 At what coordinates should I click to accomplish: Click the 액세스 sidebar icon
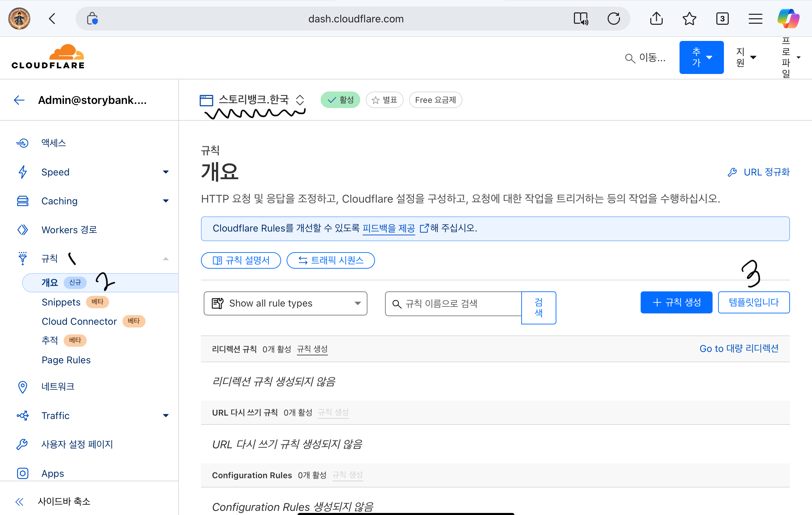[x=22, y=143]
